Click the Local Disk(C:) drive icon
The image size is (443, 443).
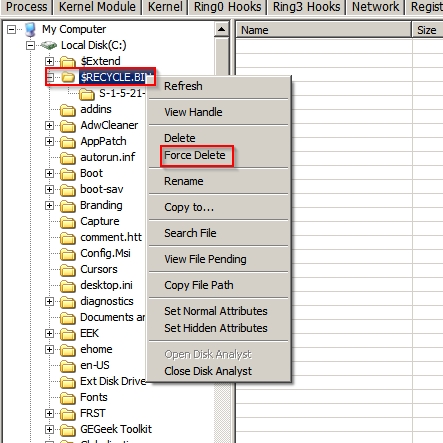(x=49, y=45)
